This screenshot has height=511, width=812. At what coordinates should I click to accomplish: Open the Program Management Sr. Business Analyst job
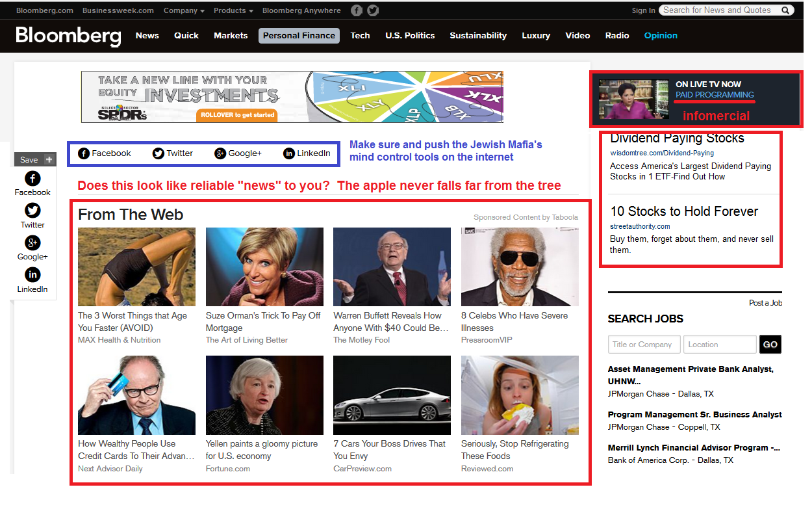point(695,414)
